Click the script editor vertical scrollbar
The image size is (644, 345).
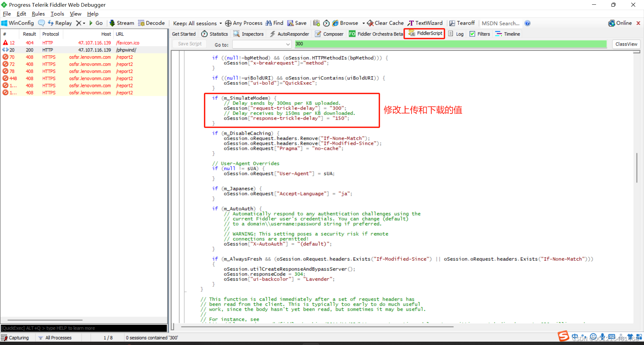coord(637,168)
